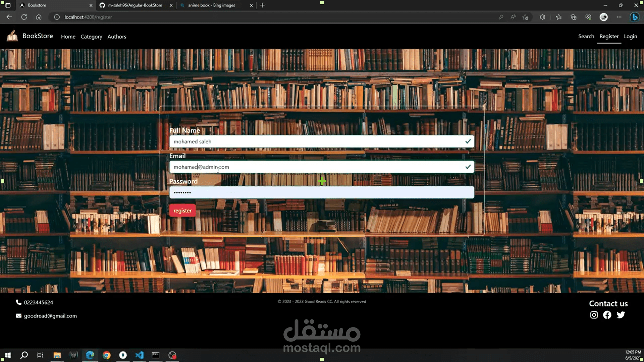Click the browser home icon
Image resolution: width=644 pixels, height=362 pixels.
click(x=39, y=17)
